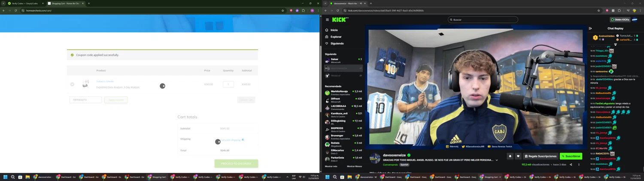
Task: Open extensions puzzle icon in cart window
Action: coord(303,10)
